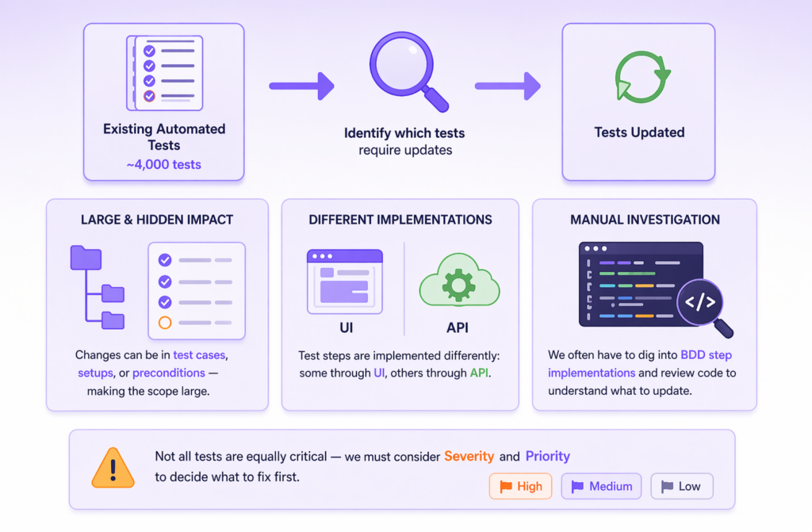Click the code editor window illustration
Viewport: 812px width, 532px height.
(640, 284)
